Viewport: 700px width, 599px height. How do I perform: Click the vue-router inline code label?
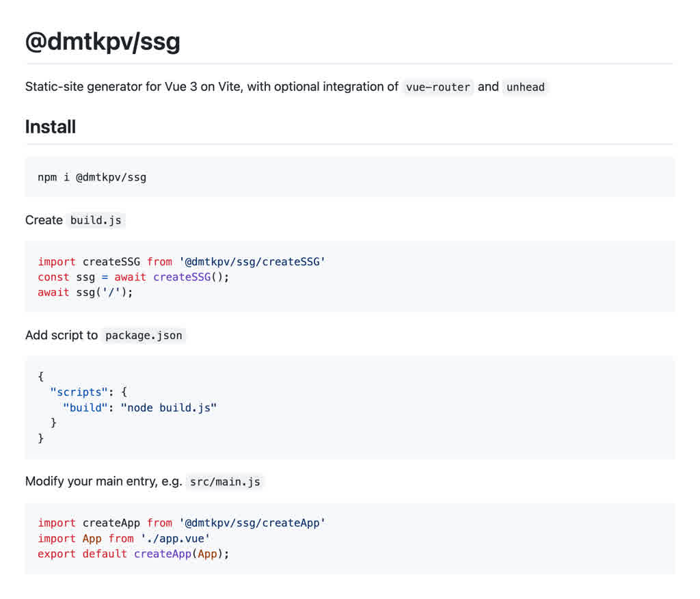[x=437, y=87]
